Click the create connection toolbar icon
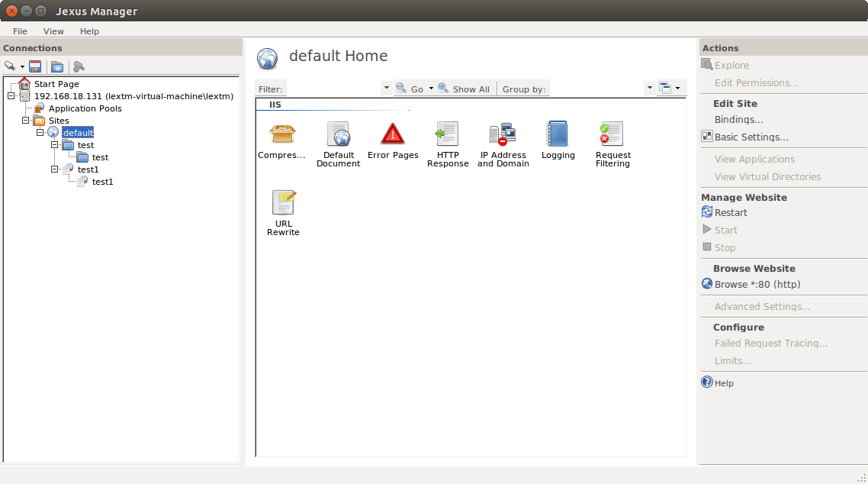Image resolution: width=868 pixels, height=484 pixels. coord(10,66)
